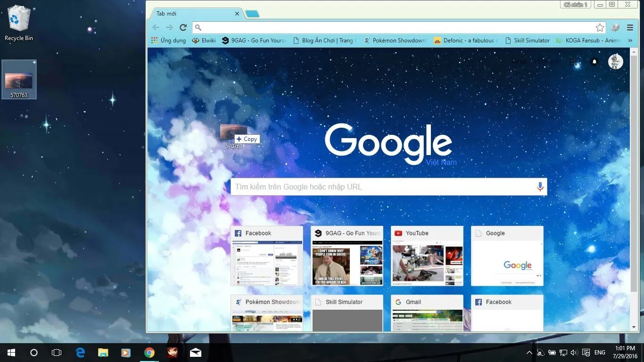Click the Google account avatar
This screenshot has width=644, height=362.
tap(615, 62)
